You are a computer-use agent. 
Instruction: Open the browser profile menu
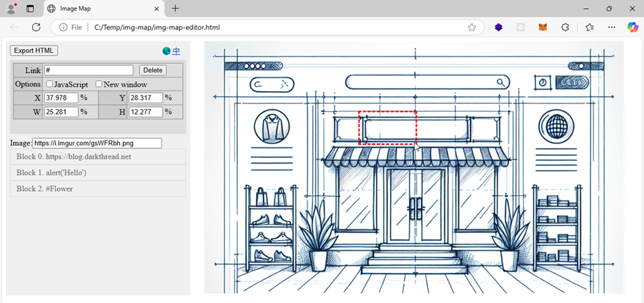11,9
